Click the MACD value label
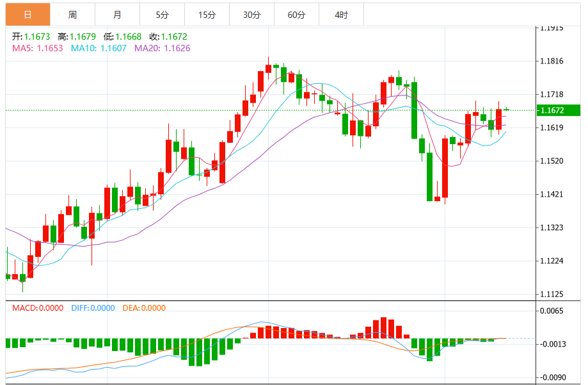Screen dimensions: 588x385 pos(38,307)
